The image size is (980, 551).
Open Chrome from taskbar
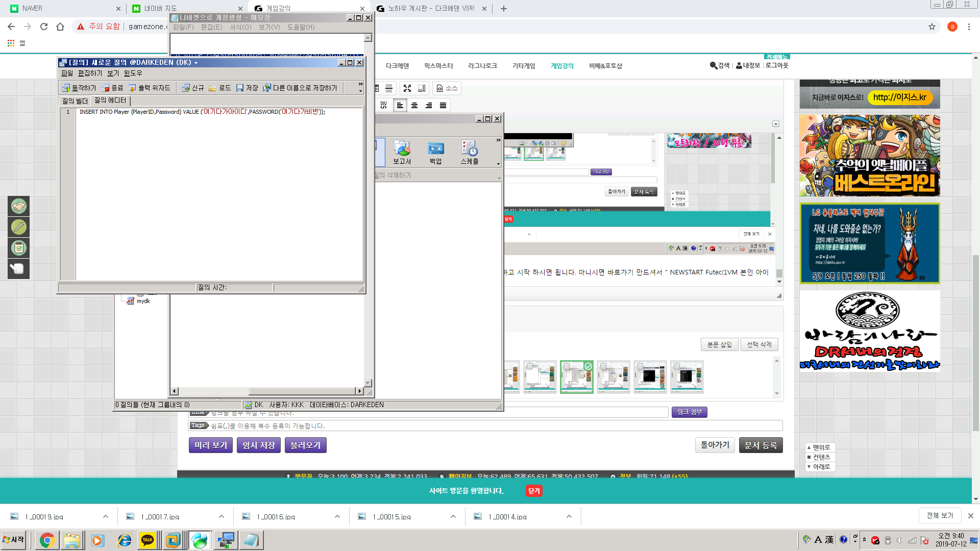[x=47, y=540]
